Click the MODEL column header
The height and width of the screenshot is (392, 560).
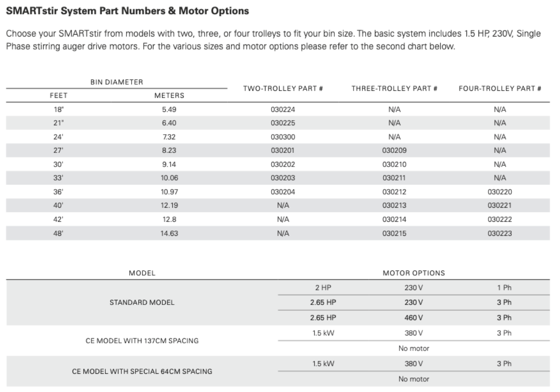coord(142,273)
